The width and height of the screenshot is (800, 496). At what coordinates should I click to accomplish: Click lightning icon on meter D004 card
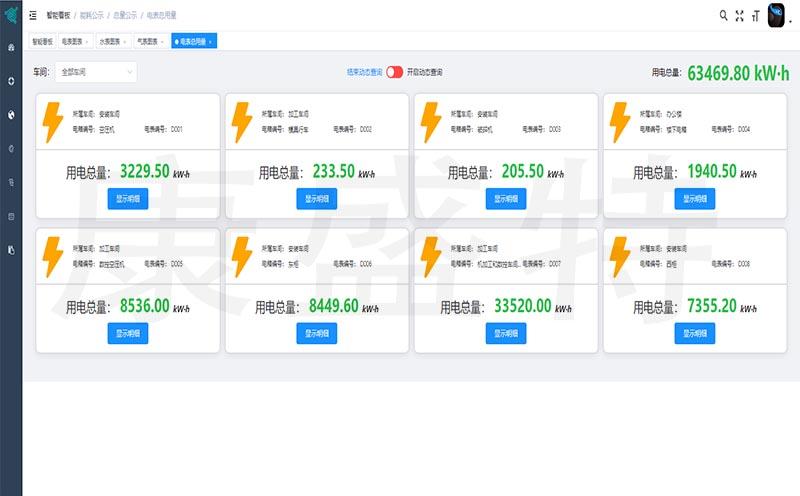(619, 122)
